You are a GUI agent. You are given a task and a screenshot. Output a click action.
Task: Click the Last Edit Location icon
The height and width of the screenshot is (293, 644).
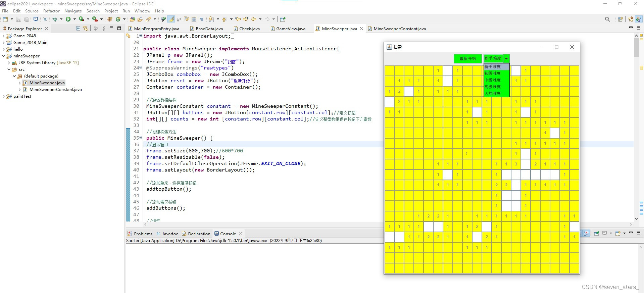238,19
